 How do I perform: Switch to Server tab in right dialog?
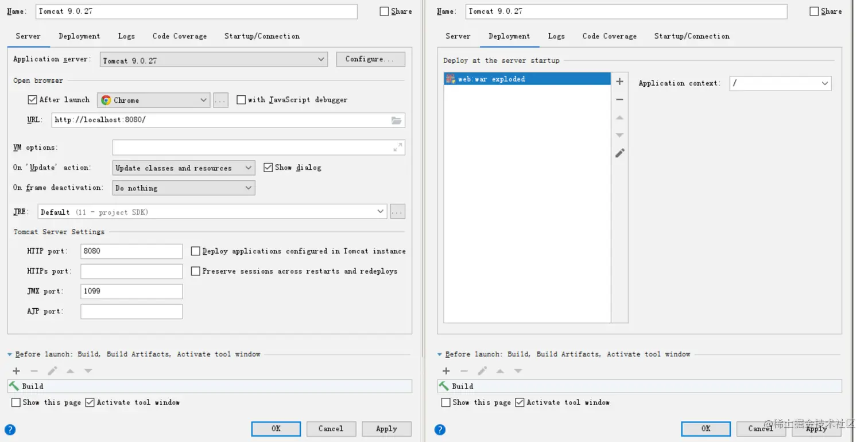(458, 36)
